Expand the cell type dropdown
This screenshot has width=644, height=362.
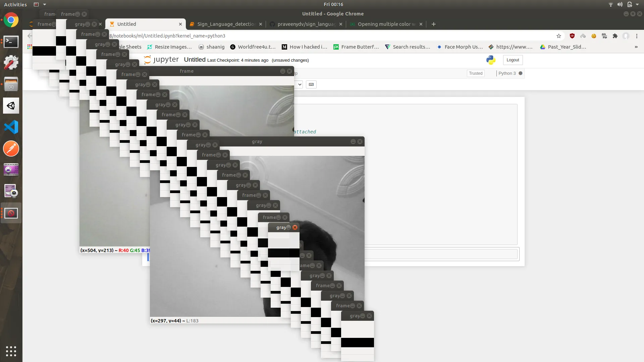point(300,84)
